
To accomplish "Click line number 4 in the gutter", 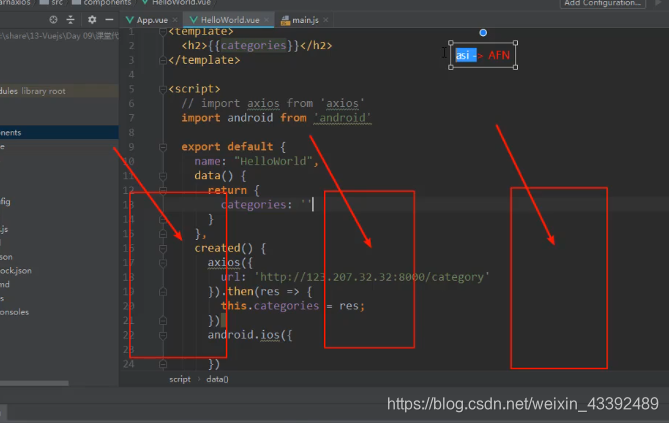I will (x=131, y=75).
